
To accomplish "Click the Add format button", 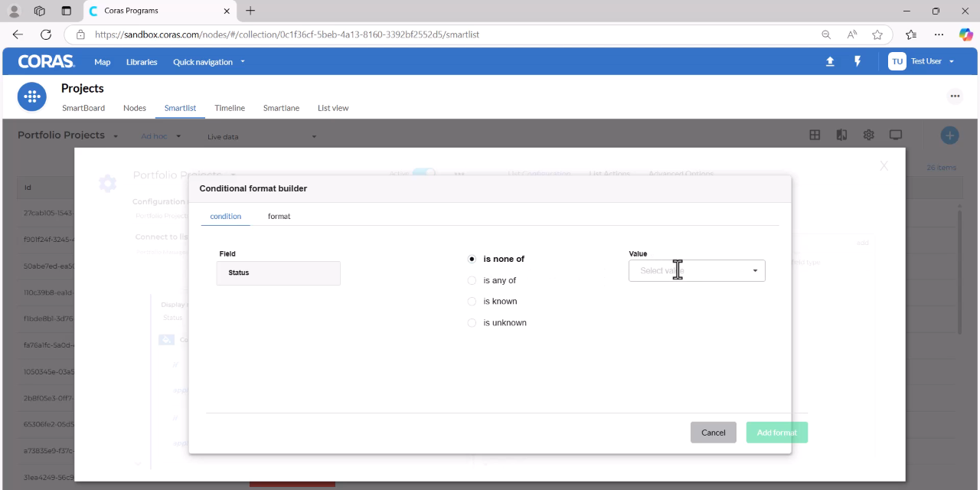I will click(x=777, y=433).
